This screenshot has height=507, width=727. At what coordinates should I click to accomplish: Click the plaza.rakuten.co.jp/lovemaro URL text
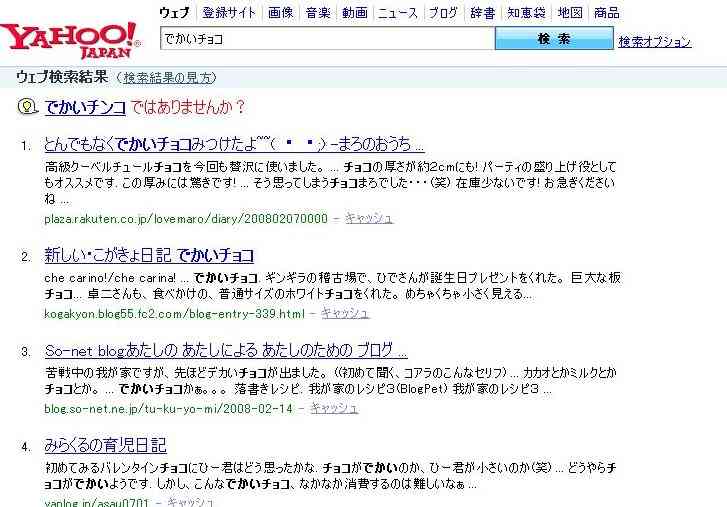[186, 218]
